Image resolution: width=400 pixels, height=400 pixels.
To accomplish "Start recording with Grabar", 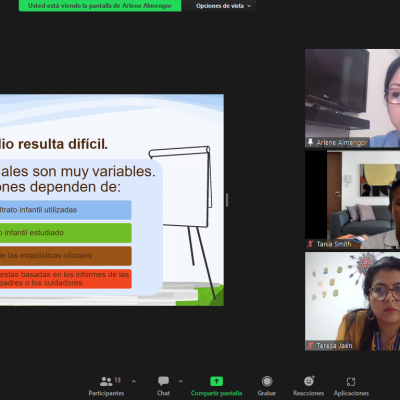I will click(x=267, y=386).
